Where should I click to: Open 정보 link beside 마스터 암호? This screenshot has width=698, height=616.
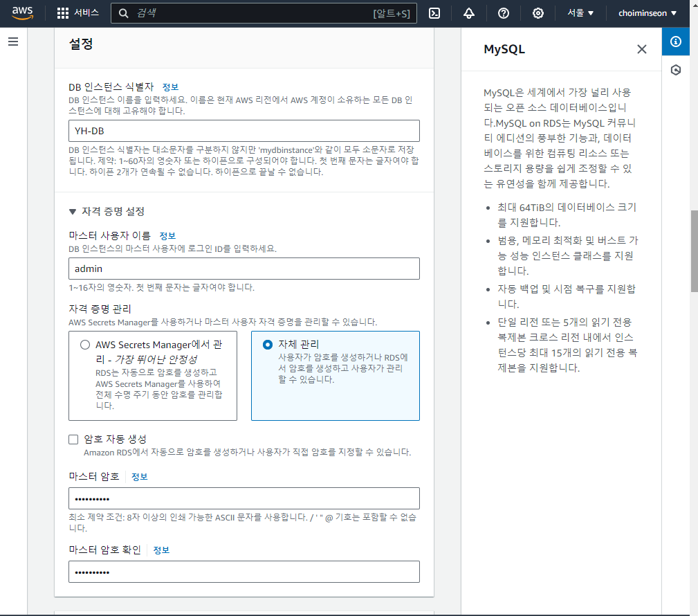(139, 477)
